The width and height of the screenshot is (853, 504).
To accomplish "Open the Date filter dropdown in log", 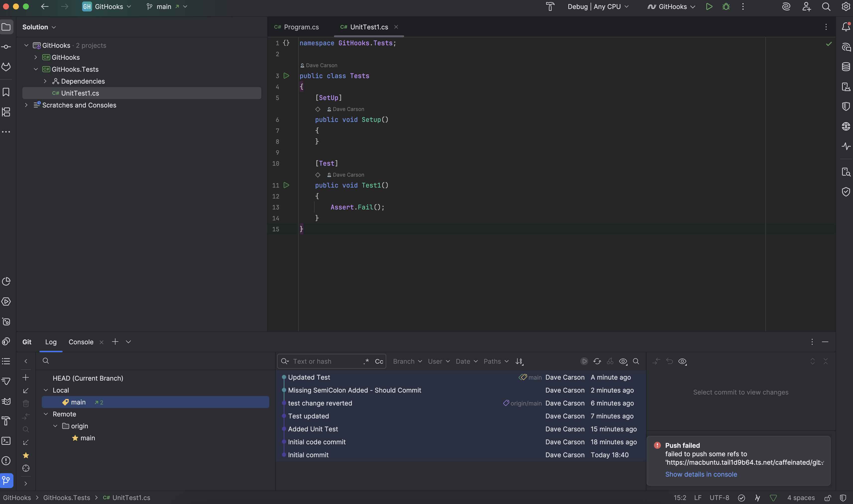I will 466,361.
